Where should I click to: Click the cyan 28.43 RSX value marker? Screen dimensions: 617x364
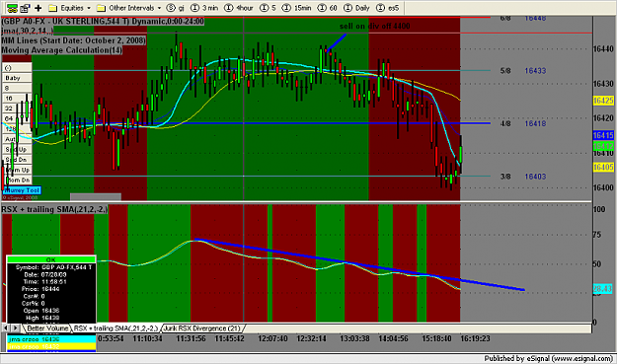[602, 289]
